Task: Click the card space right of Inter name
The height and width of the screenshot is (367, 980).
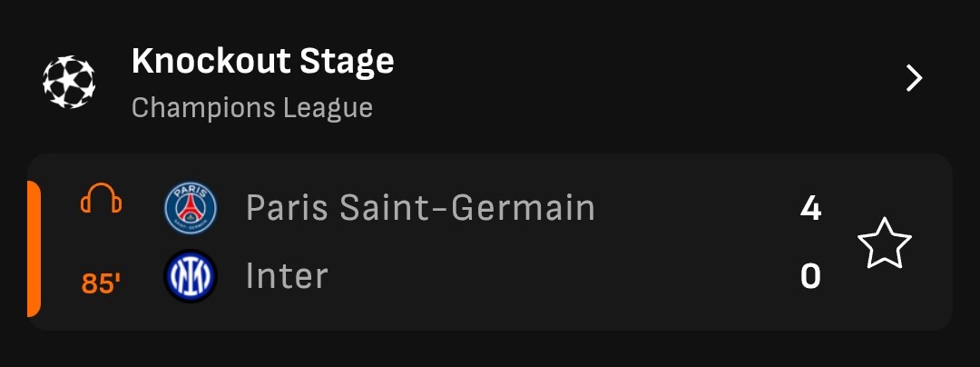Action: [556, 276]
